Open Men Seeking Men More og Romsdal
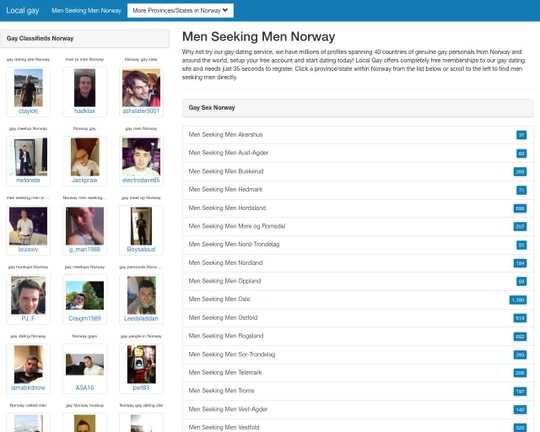540x432 pixels. coord(358,226)
